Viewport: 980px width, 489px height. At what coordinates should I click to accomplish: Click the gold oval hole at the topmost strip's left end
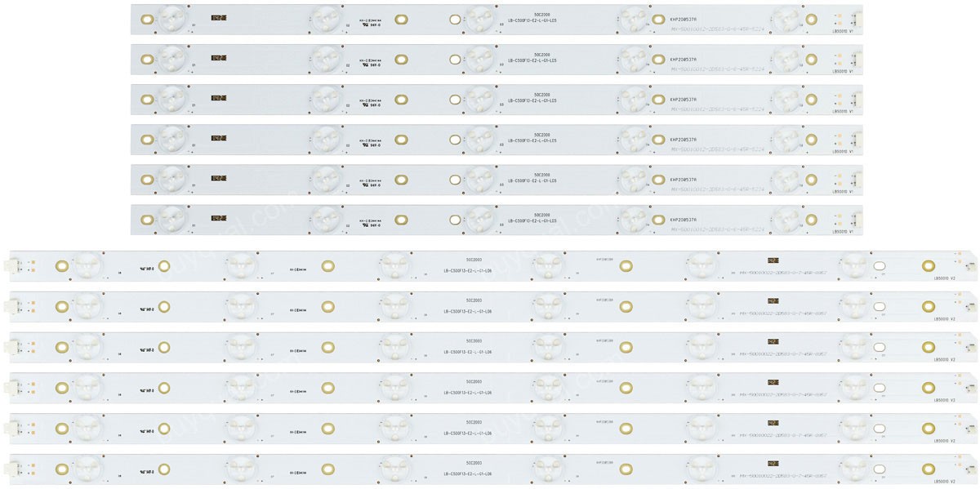[x=147, y=19]
